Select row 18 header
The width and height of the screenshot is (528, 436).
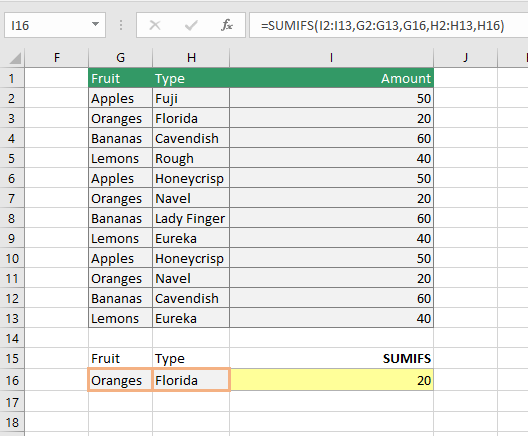tap(12, 422)
